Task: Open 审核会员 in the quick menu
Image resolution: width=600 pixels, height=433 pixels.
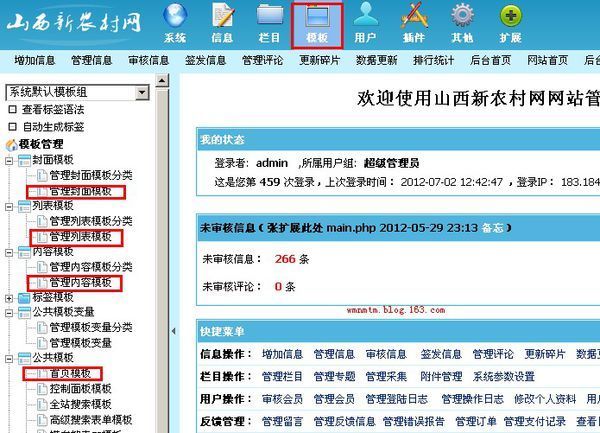Action: pos(282,399)
